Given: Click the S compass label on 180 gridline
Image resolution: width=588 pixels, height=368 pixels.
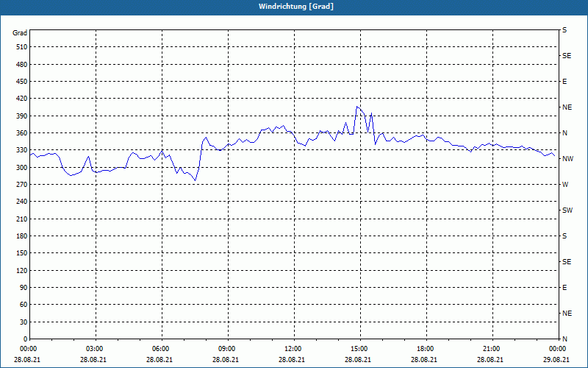Looking at the screenshot, I should tap(564, 236).
